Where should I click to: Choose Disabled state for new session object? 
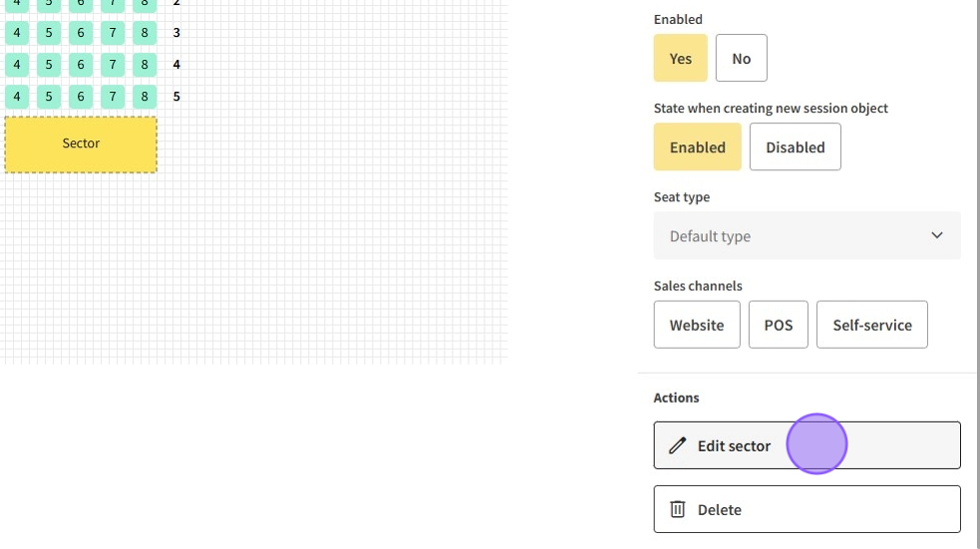point(795,146)
